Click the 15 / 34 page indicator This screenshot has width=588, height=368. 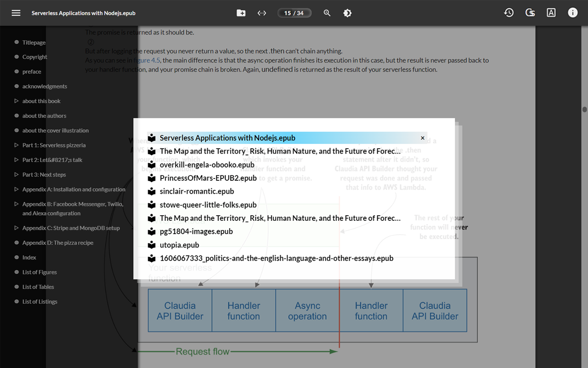pyautogui.click(x=294, y=13)
